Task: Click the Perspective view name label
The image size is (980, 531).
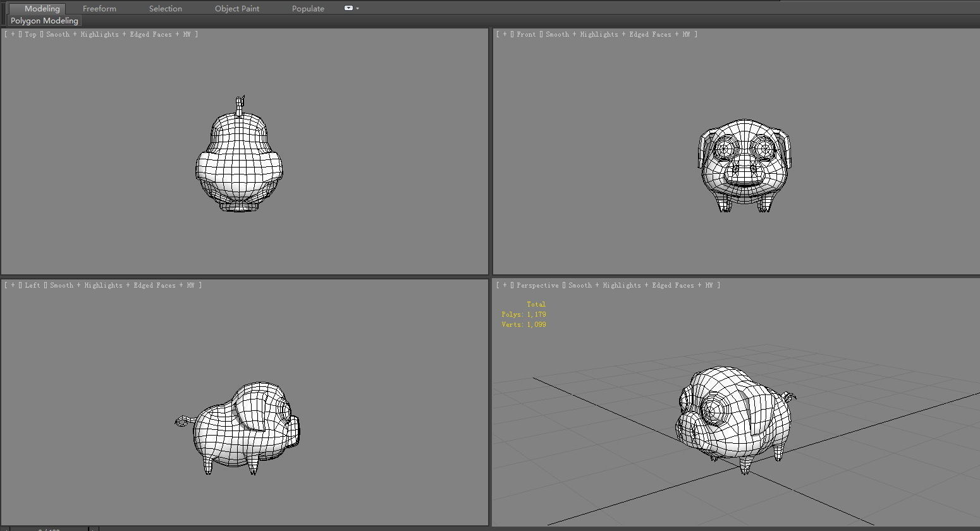Action: pyautogui.click(x=537, y=286)
